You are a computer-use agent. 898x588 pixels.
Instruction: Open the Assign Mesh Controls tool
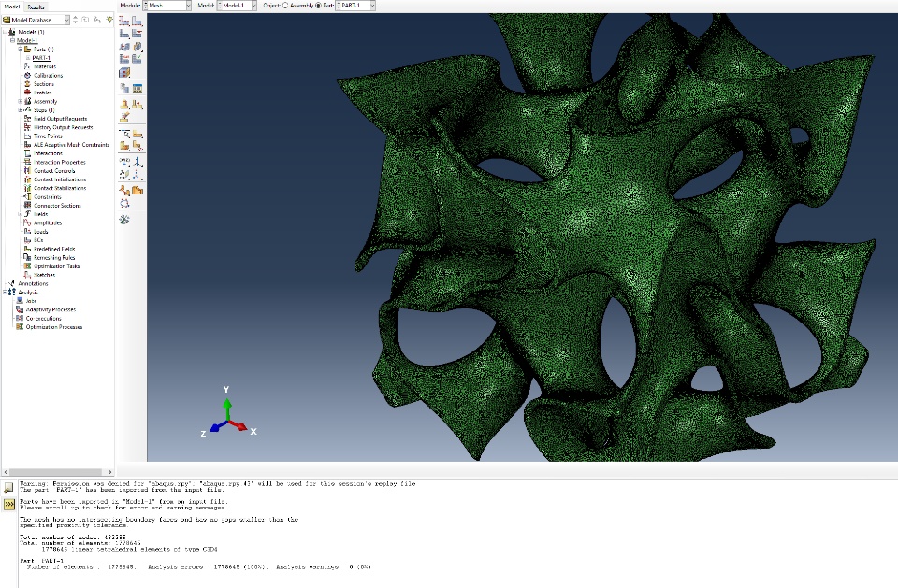coord(124,46)
